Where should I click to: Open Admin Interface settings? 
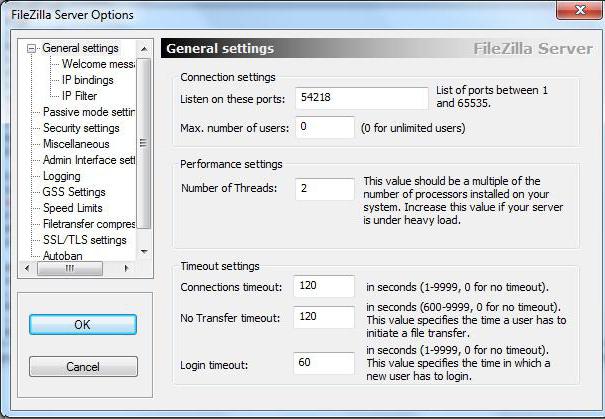click(89, 160)
